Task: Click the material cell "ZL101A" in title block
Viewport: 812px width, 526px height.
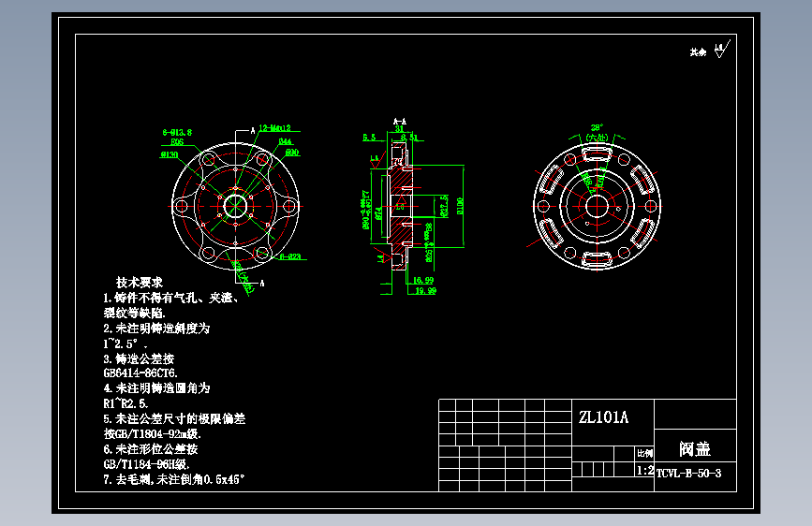Action: [603, 417]
